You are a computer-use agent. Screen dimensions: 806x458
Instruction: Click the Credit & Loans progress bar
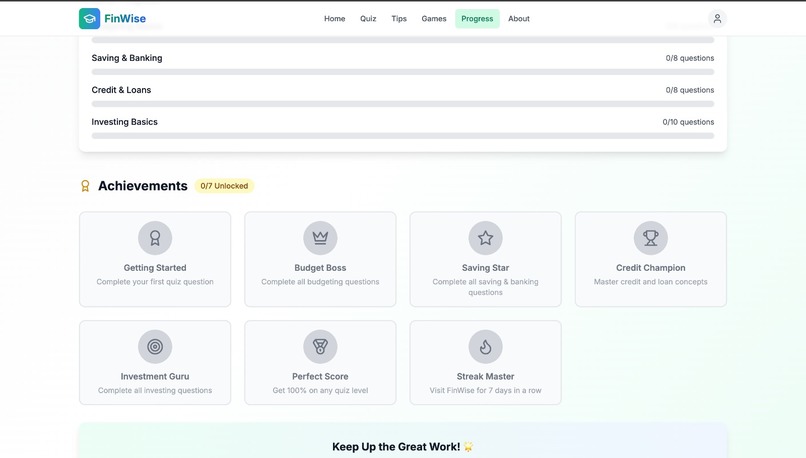point(403,104)
